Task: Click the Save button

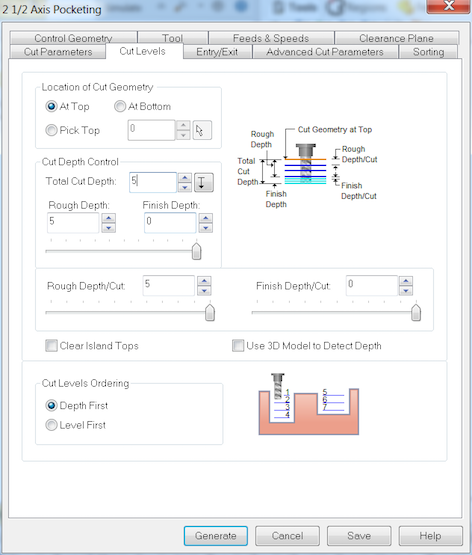Action: [x=359, y=536]
